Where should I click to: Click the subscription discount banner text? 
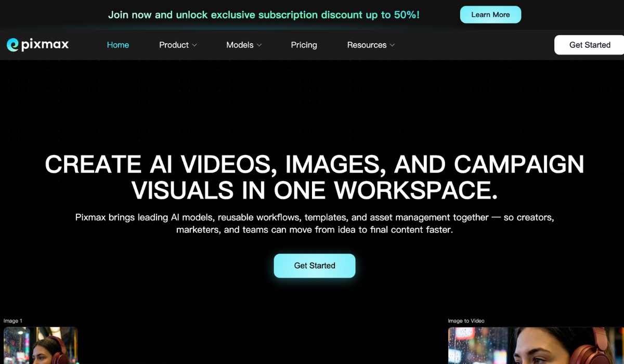264,15
